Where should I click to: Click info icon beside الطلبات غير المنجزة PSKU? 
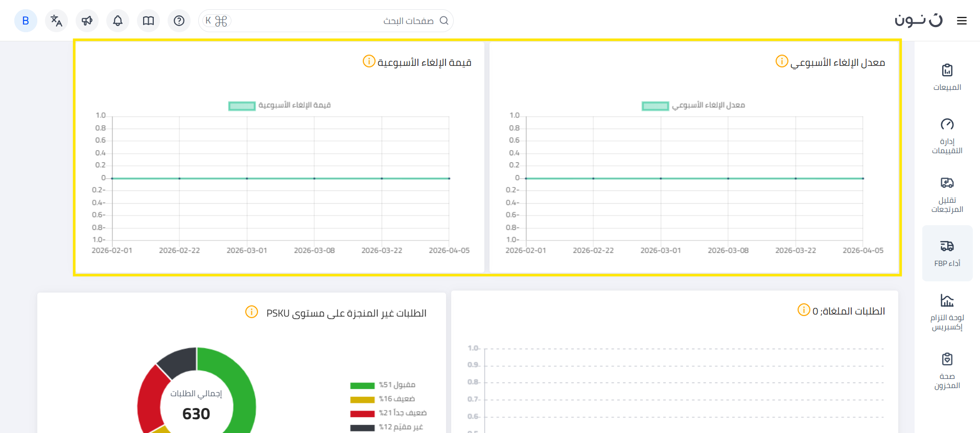tap(251, 312)
